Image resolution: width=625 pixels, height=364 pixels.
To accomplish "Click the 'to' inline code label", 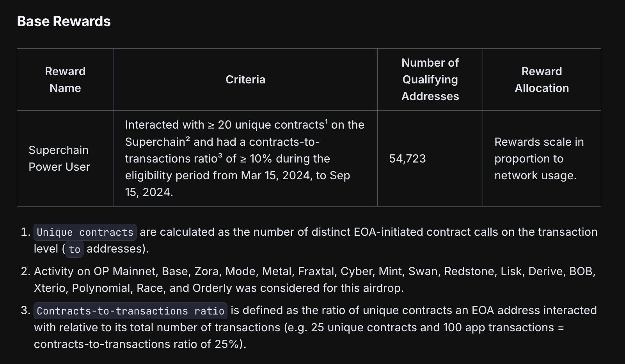I will 74,249.
